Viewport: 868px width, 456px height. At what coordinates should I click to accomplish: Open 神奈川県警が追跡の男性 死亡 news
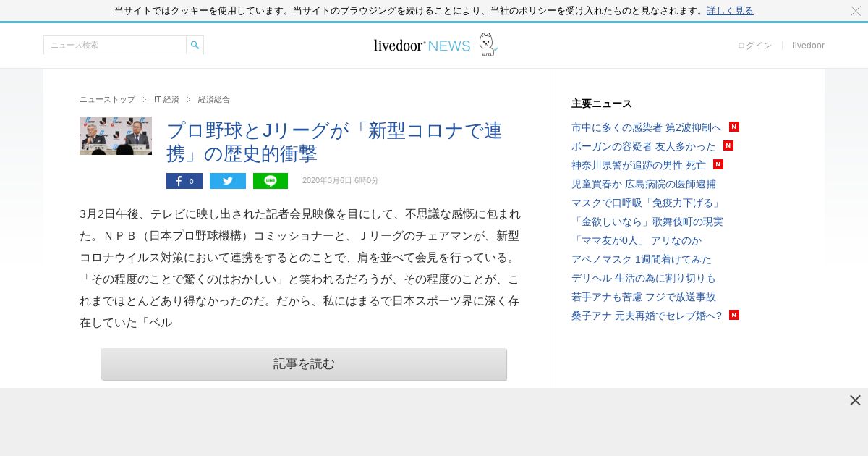click(639, 165)
